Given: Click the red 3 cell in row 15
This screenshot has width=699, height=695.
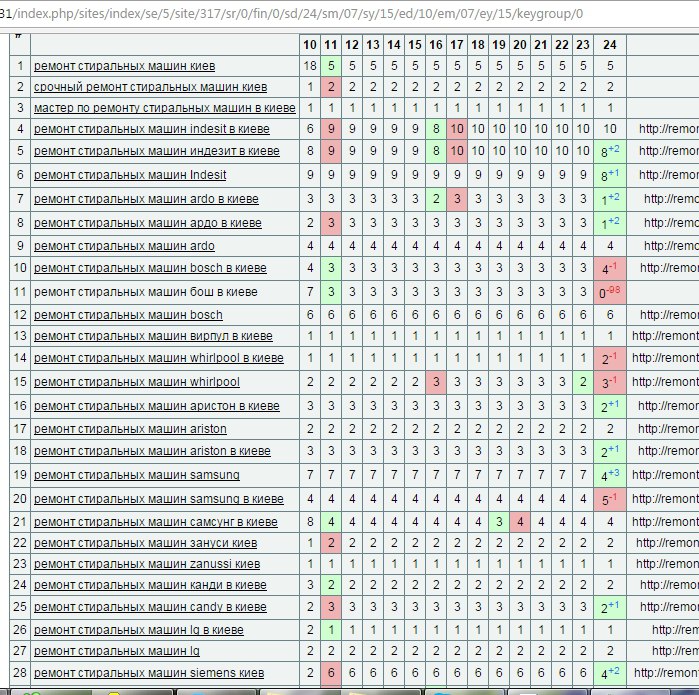Looking at the screenshot, I should tap(436, 382).
